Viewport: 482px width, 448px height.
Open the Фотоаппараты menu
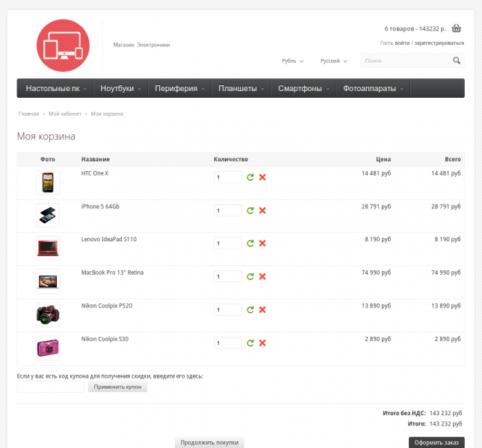(373, 88)
